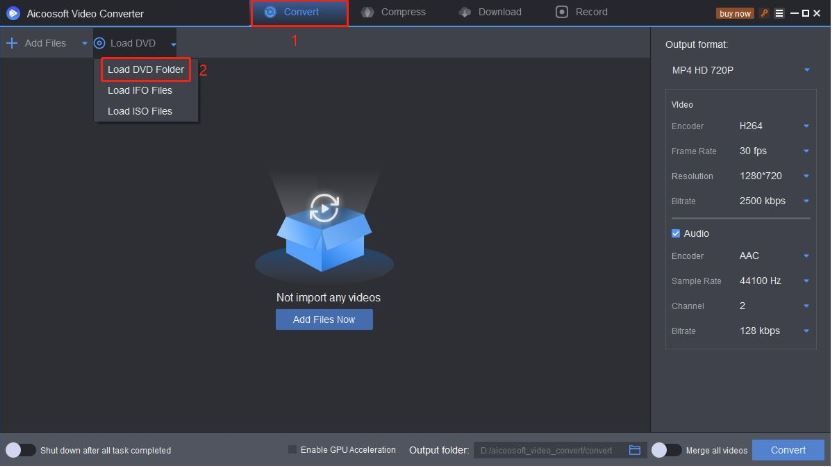Open the Record tab

point(582,12)
